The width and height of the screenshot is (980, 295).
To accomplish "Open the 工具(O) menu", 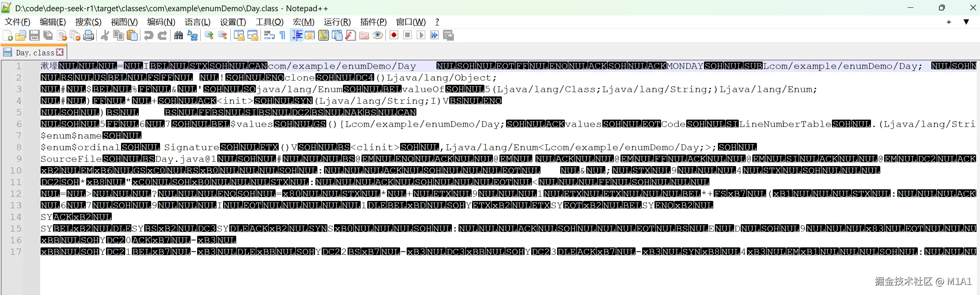I will [x=269, y=22].
